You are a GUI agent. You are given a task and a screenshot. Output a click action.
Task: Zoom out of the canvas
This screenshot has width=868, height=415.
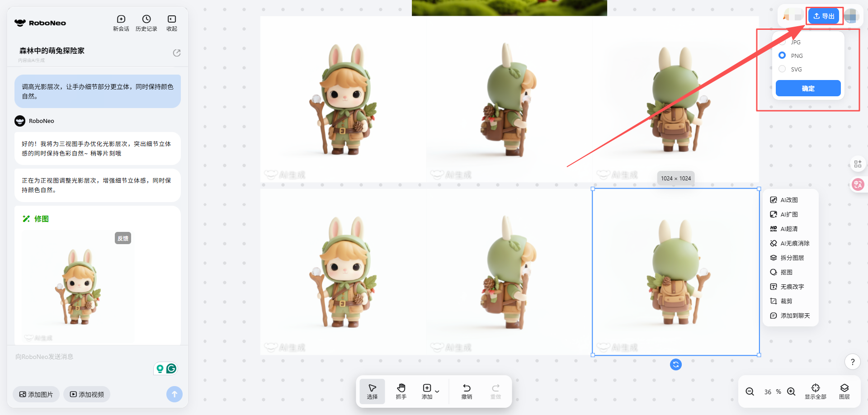750,391
